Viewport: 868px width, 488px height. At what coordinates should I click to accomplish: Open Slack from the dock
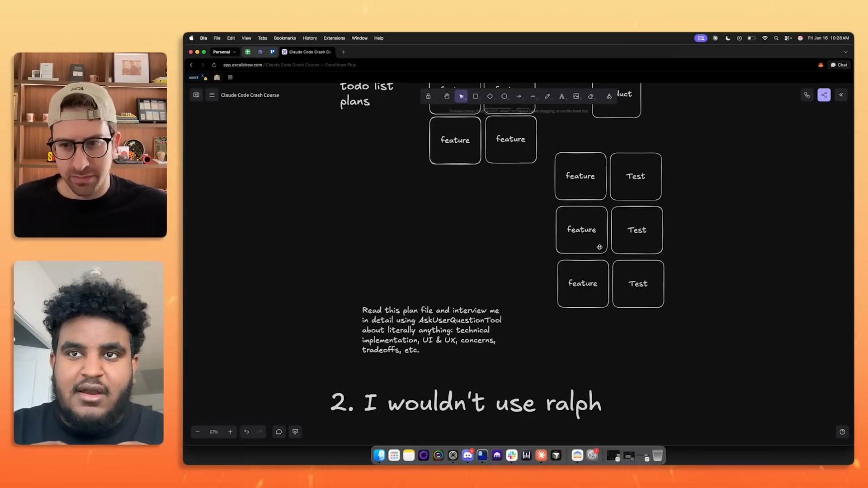click(512, 455)
